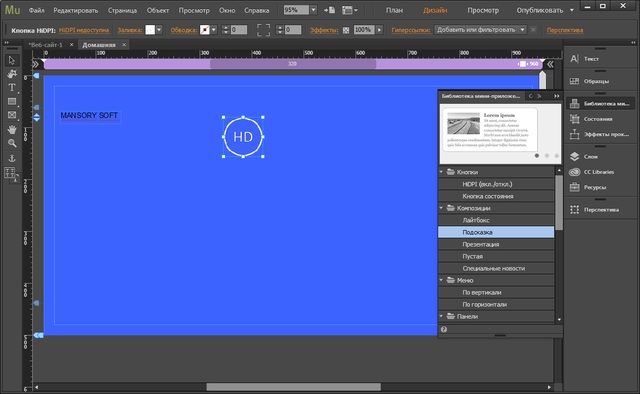Open the Редактировать menu
Screen dimensions: 640x394
(76, 10)
